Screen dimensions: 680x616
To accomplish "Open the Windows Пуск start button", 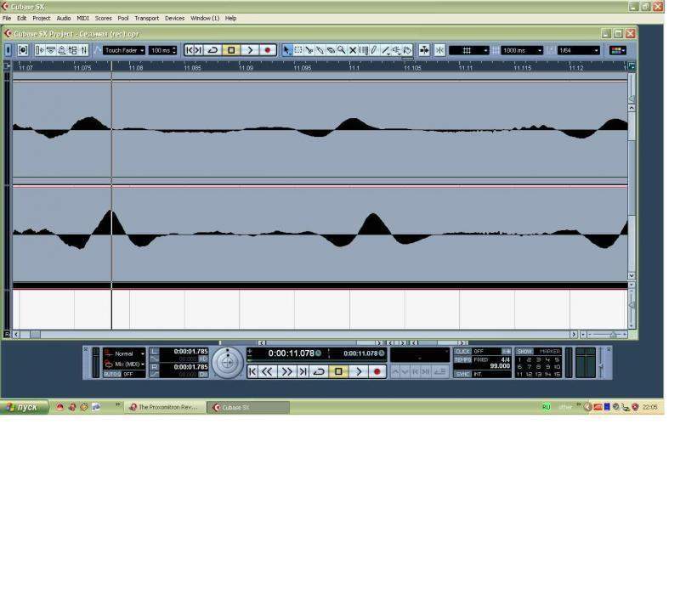I will [24, 407].
